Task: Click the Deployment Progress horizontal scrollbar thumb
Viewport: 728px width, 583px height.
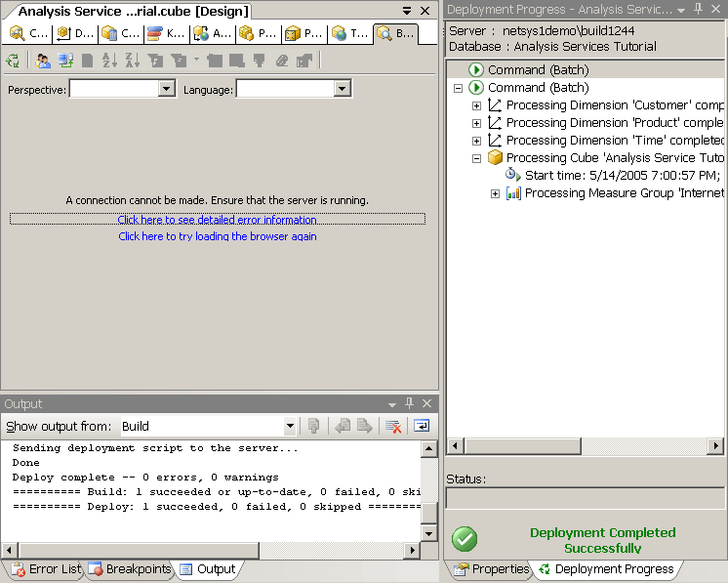Action: (523, 446)
